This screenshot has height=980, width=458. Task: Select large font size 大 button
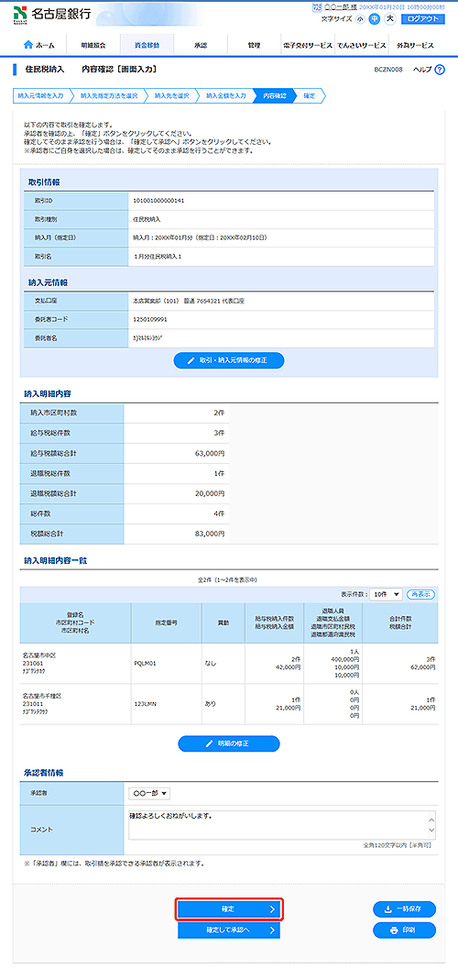[x=390, y=18]
